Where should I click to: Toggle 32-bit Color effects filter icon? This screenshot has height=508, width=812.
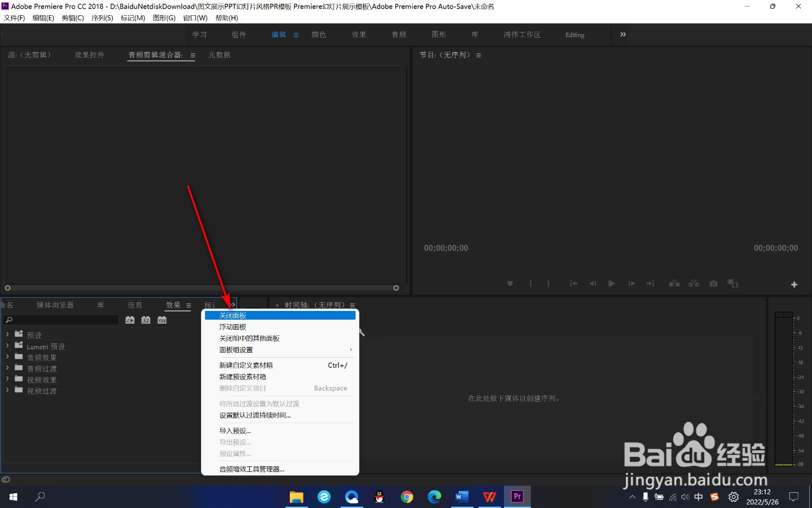tap(146, 320)
